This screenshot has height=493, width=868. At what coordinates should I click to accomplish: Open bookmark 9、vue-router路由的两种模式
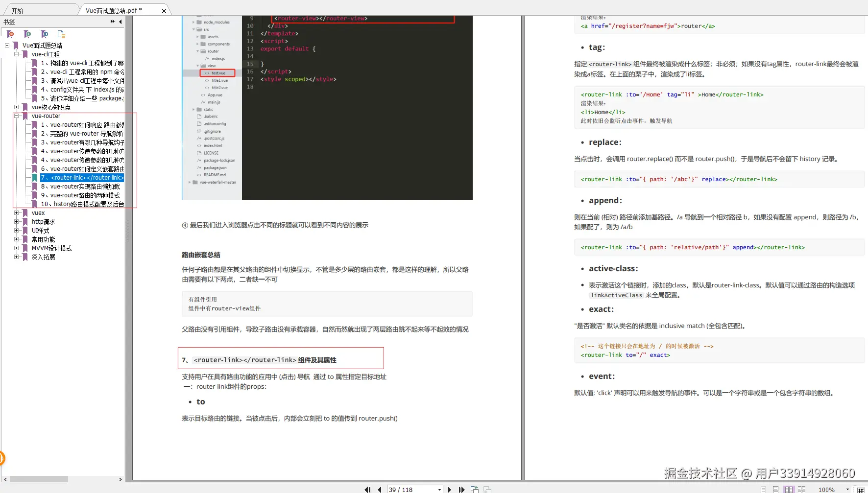pos(80,195)
